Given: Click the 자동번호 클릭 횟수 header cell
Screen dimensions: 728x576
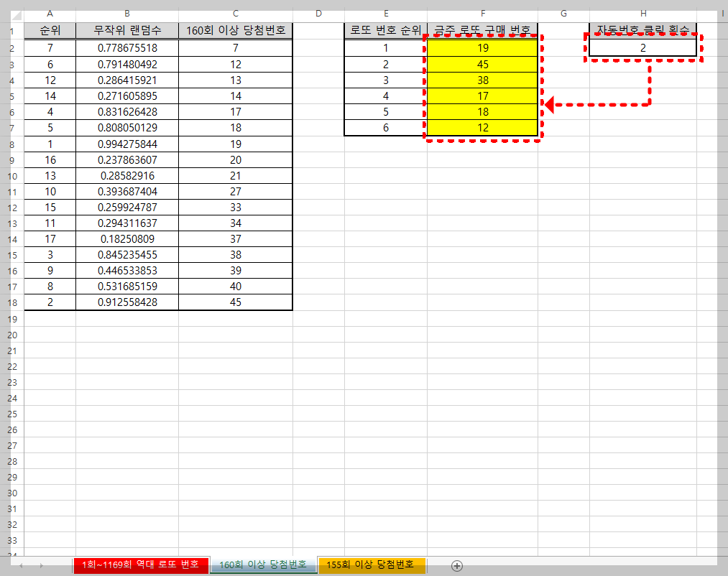Looking at the screenshot, I should point(643,31).
